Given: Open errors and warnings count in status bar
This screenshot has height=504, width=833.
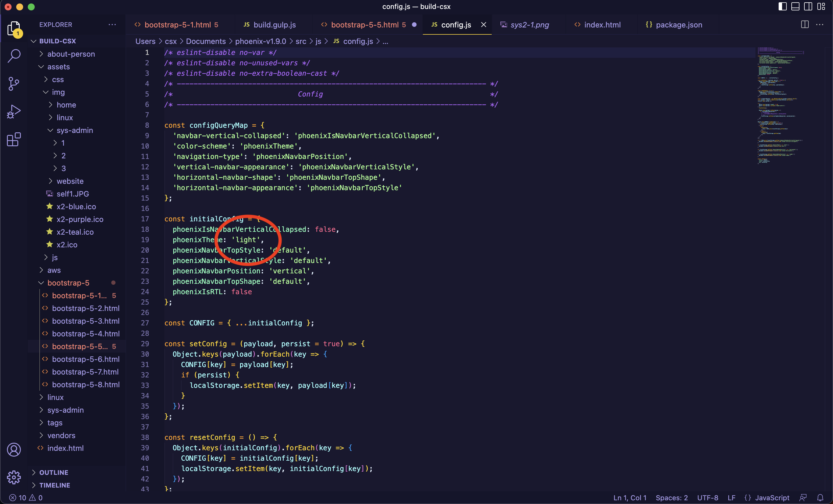Looking at the screenshot, I should click(26, 498).
